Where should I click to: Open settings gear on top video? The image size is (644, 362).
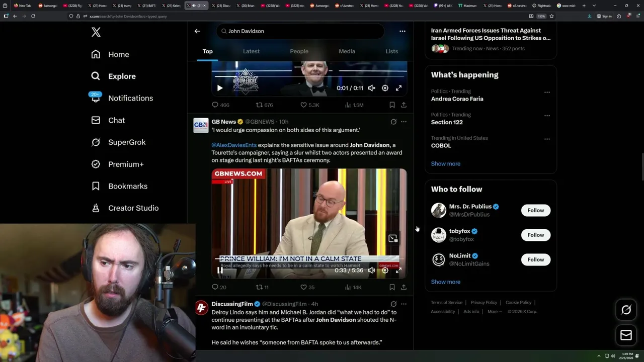coord(385,88)
